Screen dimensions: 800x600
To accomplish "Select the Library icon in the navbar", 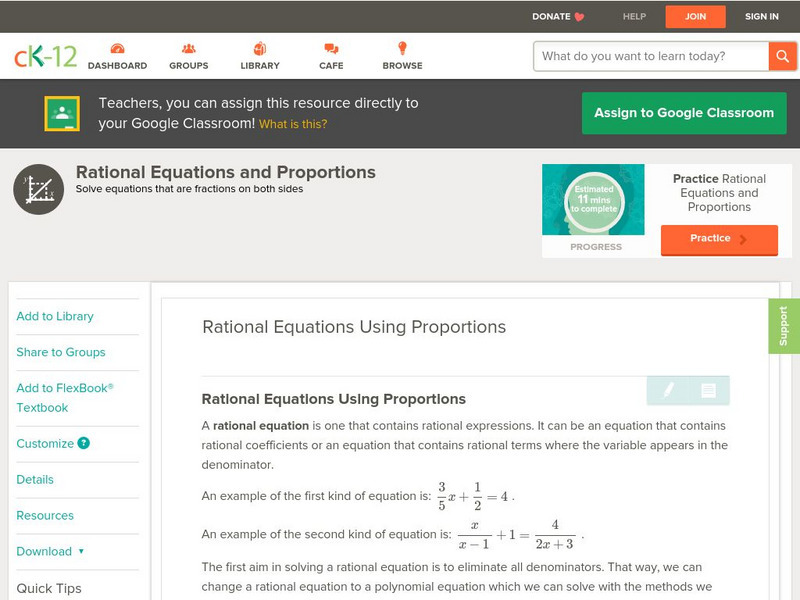I will [x=258, y=48].
